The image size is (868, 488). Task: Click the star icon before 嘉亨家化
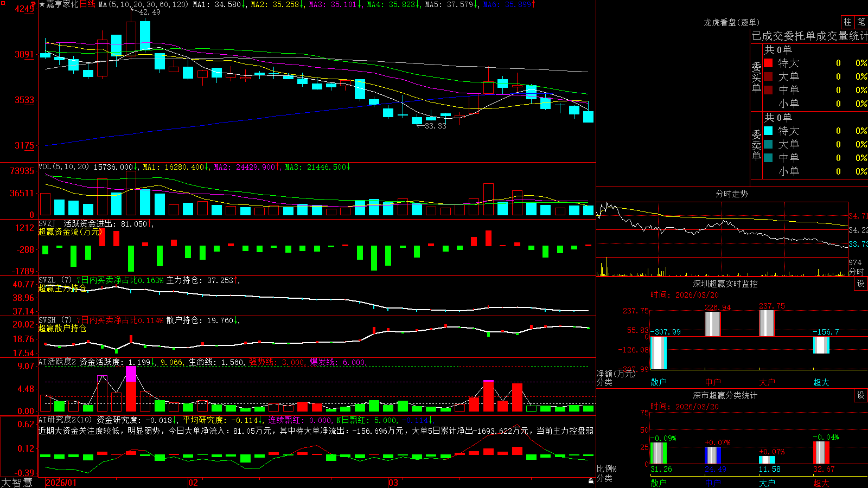point(42,4)
